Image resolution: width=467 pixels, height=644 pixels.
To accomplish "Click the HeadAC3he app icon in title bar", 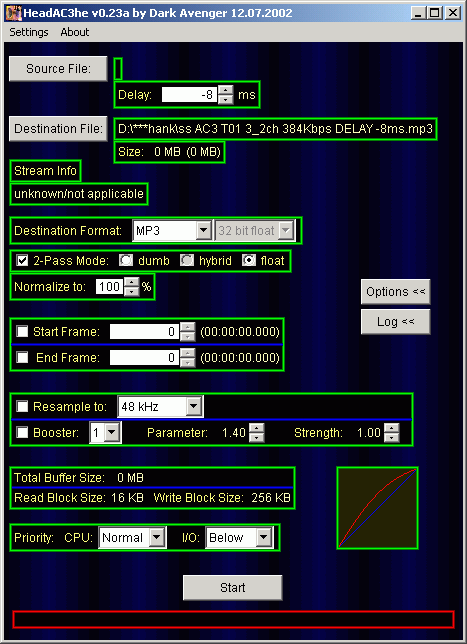I will 13,13.
